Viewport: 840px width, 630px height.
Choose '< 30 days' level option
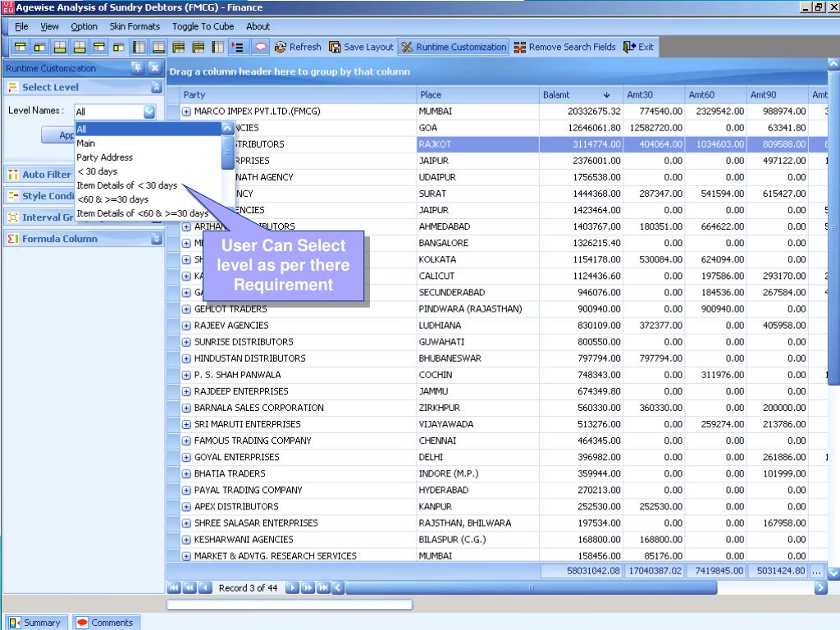pos(148,171)
